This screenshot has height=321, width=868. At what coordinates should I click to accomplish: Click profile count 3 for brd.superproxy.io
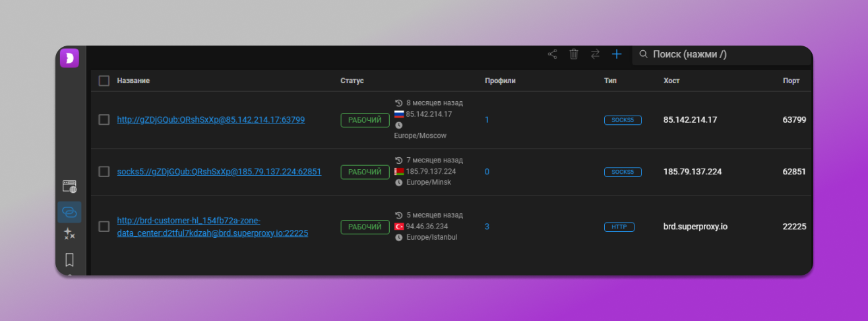(x=487, y=227)
